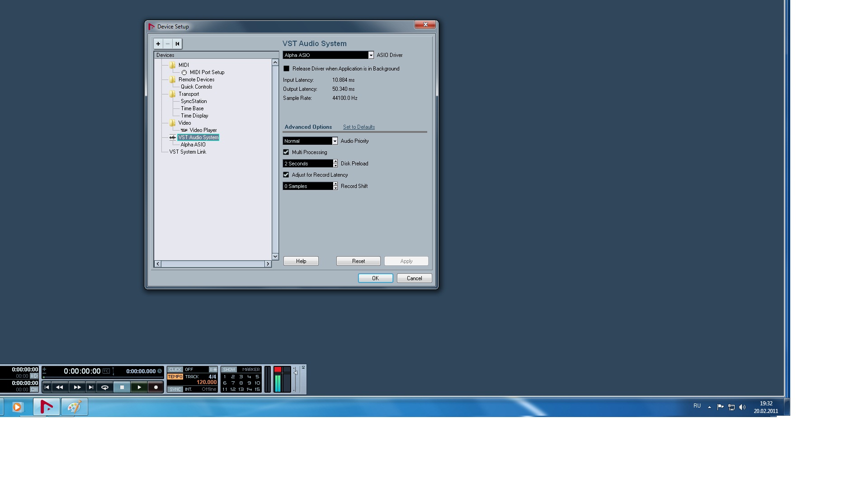Toggle the Cycle loop button

[105, 387]
